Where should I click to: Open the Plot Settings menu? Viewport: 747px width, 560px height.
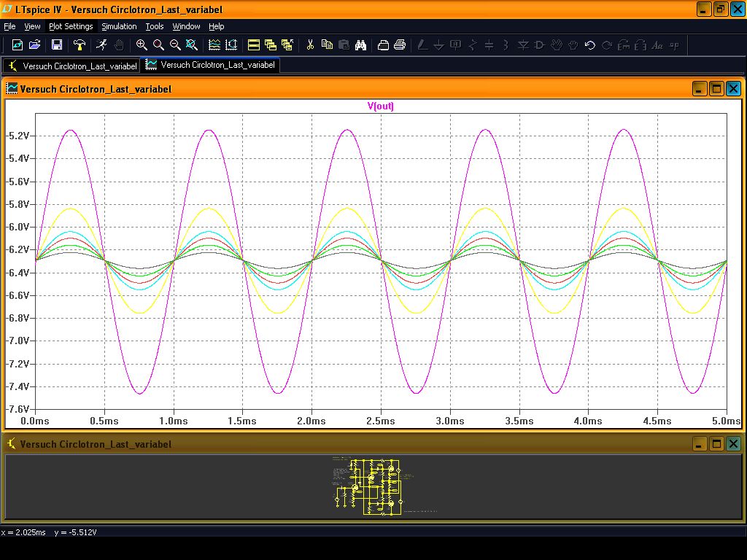point(71,26)
